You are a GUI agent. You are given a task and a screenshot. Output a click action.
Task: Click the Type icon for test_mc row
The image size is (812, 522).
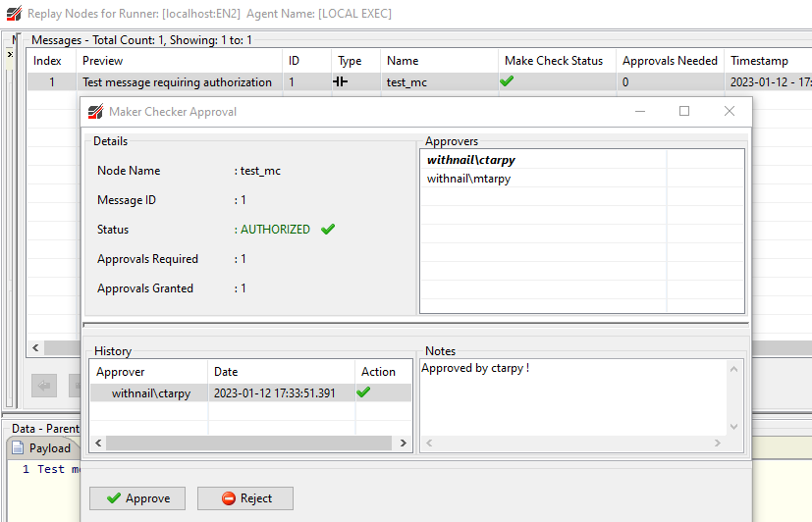[x=341, y=82]
